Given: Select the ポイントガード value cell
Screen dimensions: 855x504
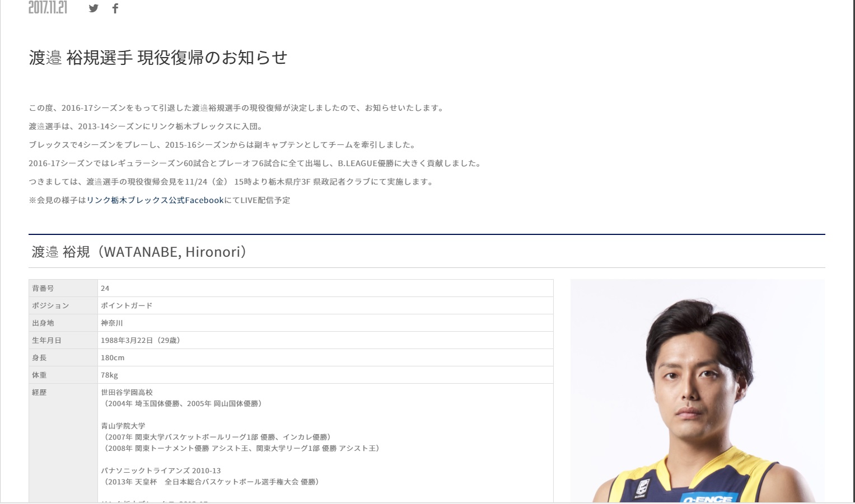Looking at the screenshot, I should click(x=325, y=305).
